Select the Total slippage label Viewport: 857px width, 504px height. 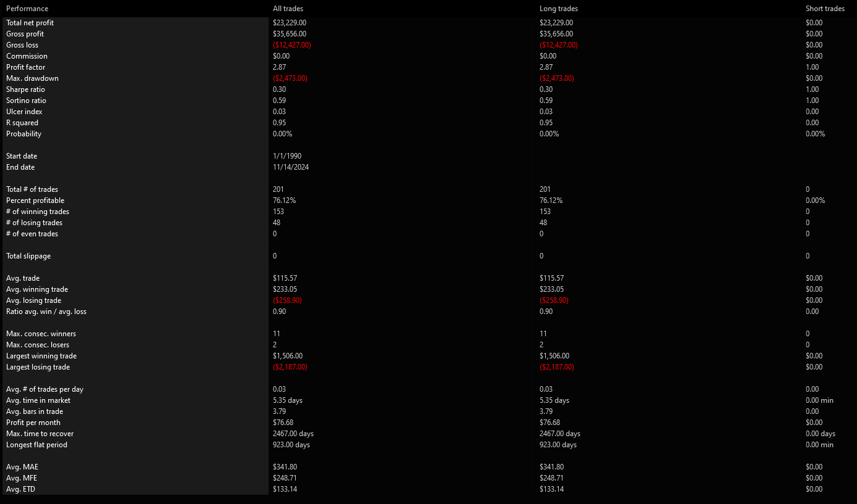pos(28,256)
